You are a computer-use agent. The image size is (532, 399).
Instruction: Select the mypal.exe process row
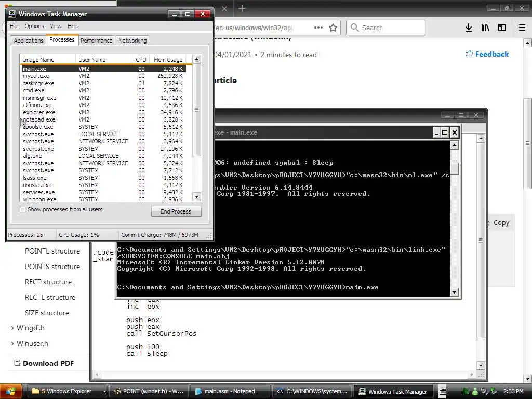point(104,76)
